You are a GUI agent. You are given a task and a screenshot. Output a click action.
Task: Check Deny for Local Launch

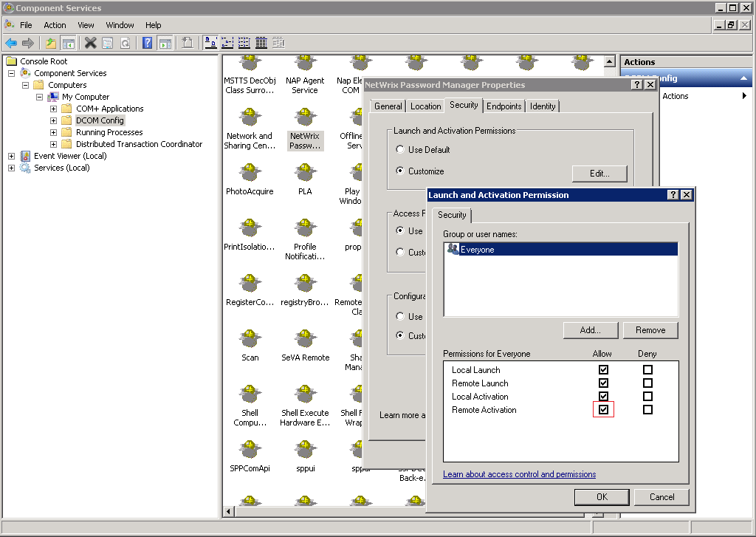click(647, 370)
